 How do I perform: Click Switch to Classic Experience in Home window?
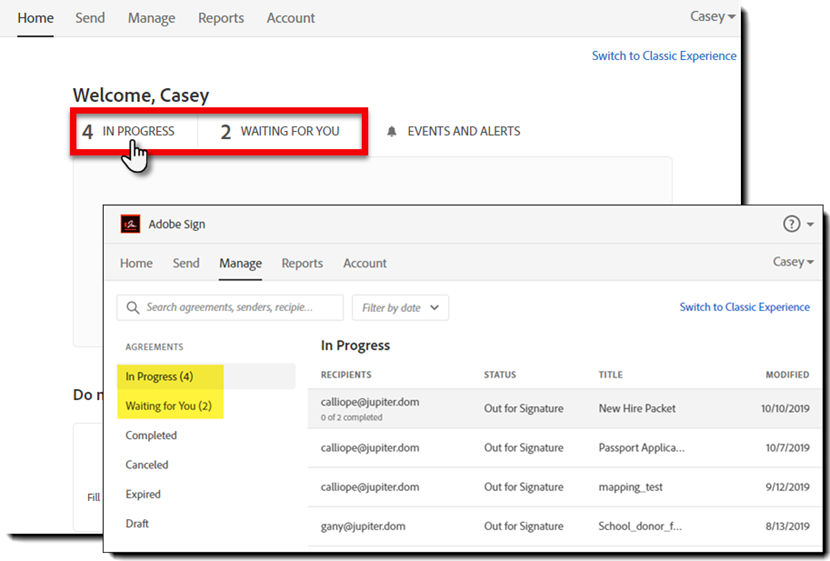point(664,56)
